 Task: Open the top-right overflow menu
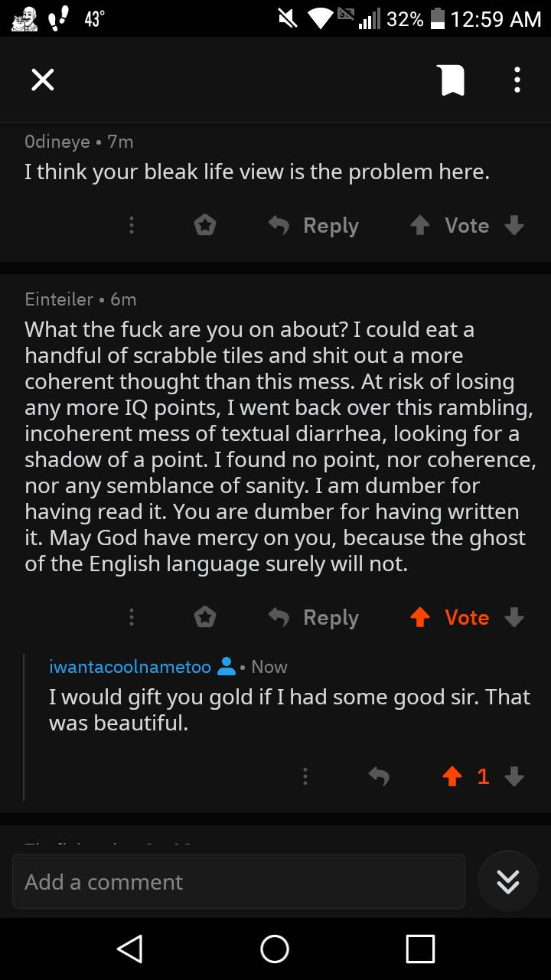pos(517,80)
